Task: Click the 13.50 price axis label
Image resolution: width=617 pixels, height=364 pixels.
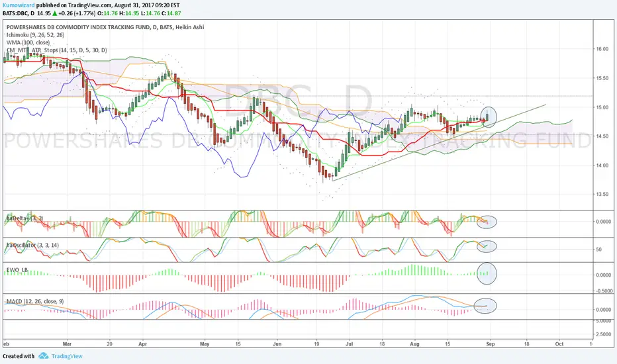Action: point(602,195)
